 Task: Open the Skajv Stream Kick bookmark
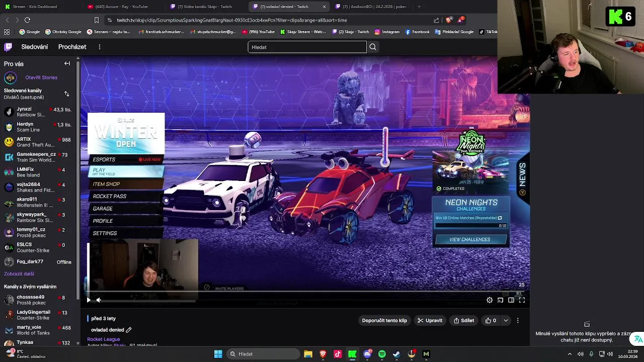point(303,32)
